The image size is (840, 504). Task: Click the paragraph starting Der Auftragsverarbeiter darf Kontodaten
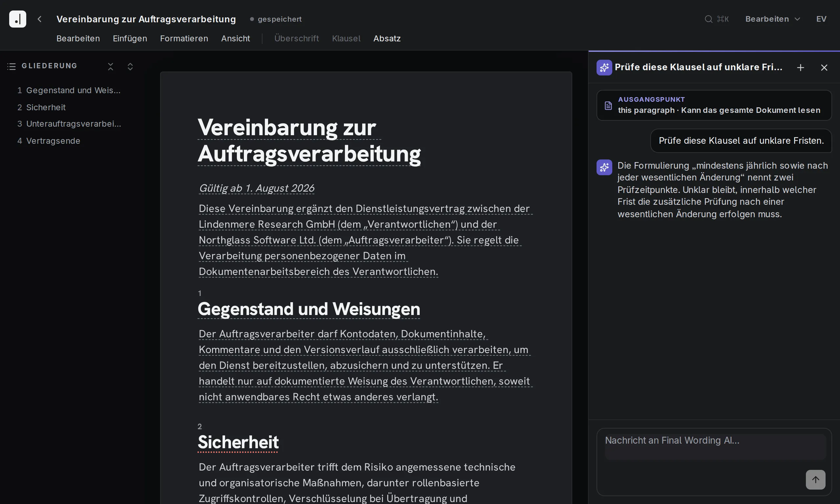pyautogui.click(x=366, y=365)
